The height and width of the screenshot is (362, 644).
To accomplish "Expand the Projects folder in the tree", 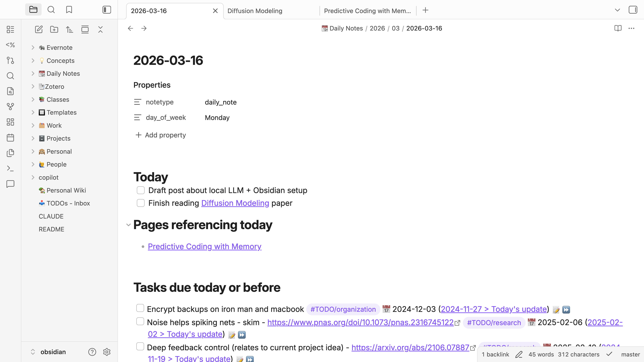I will pos(33,138).
